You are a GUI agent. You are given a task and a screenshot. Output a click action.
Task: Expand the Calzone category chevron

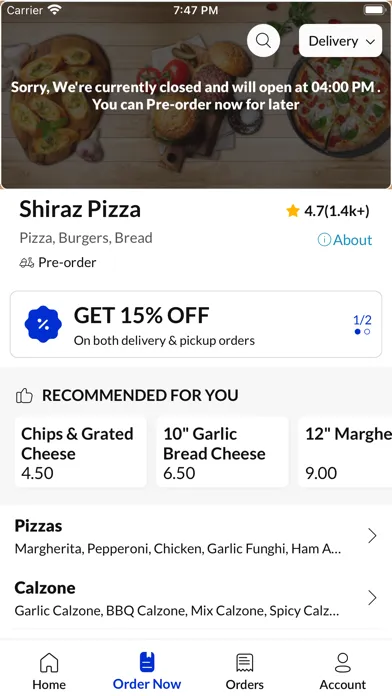pyautogui.click(x=372, y=598)
